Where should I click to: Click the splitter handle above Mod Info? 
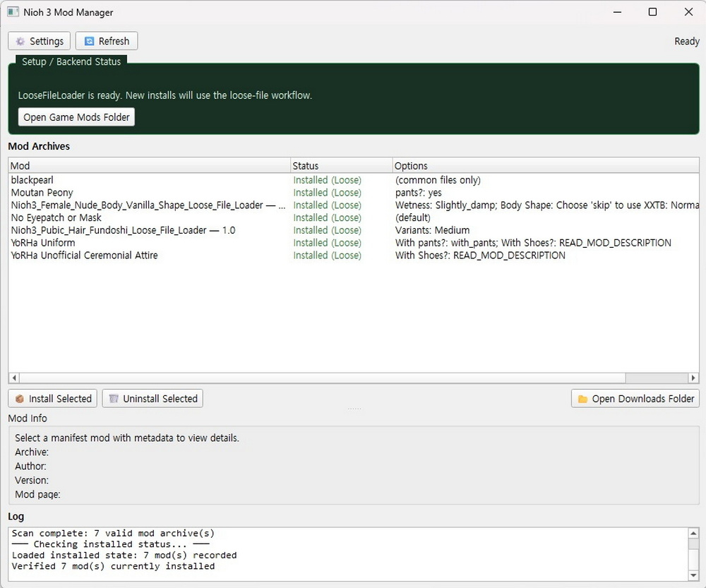354,409
